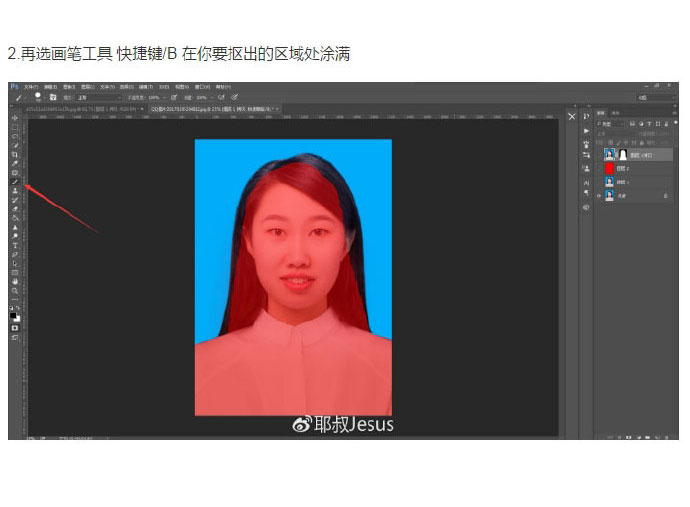The image size is (690, 507).
Task: Select the Path Selection arrow tool
Action: pos(15,264)
